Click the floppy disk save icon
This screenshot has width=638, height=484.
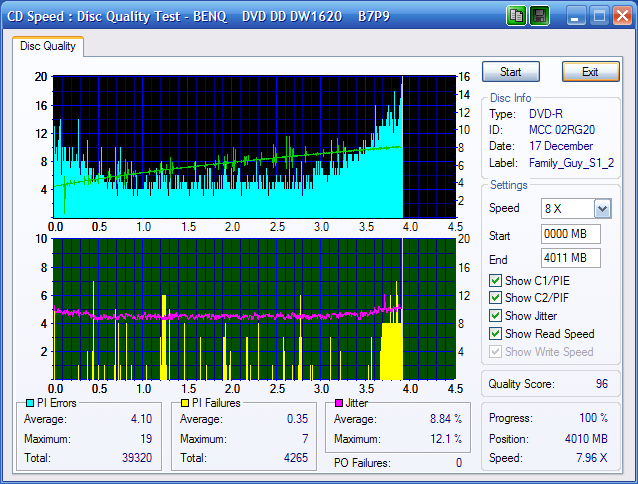click(539, 15)
